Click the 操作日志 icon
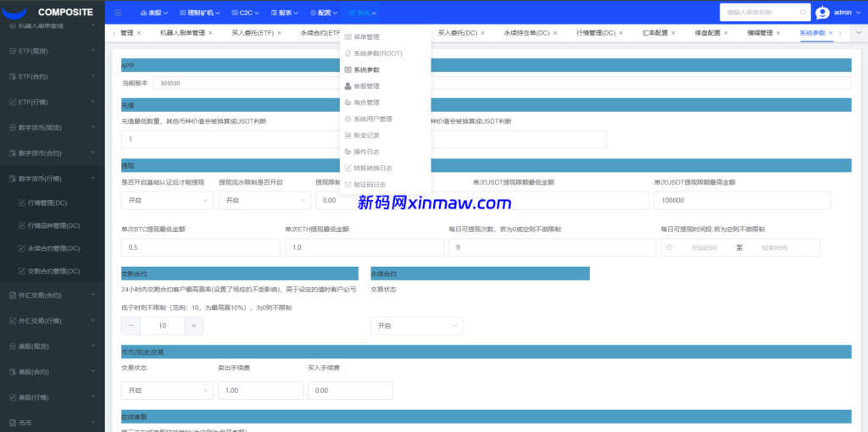The height and width of the screenshot is (432, 868). 348,152
